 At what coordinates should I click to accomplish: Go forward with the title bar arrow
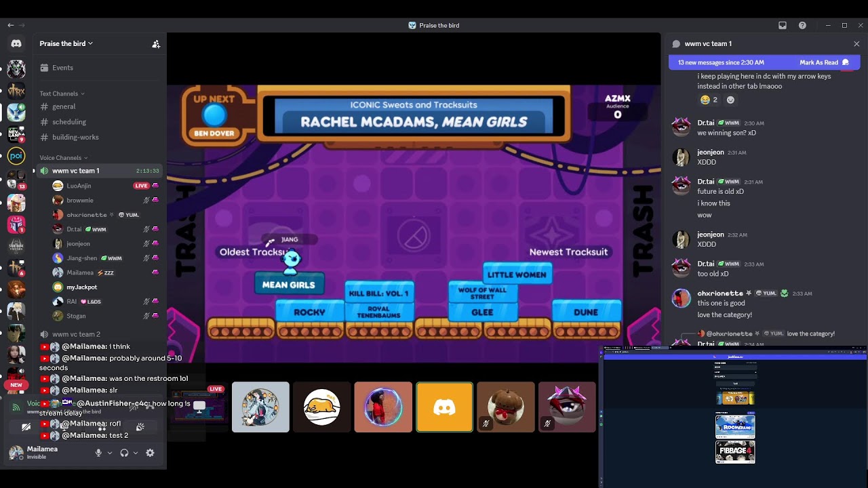(x=22, y=25)
